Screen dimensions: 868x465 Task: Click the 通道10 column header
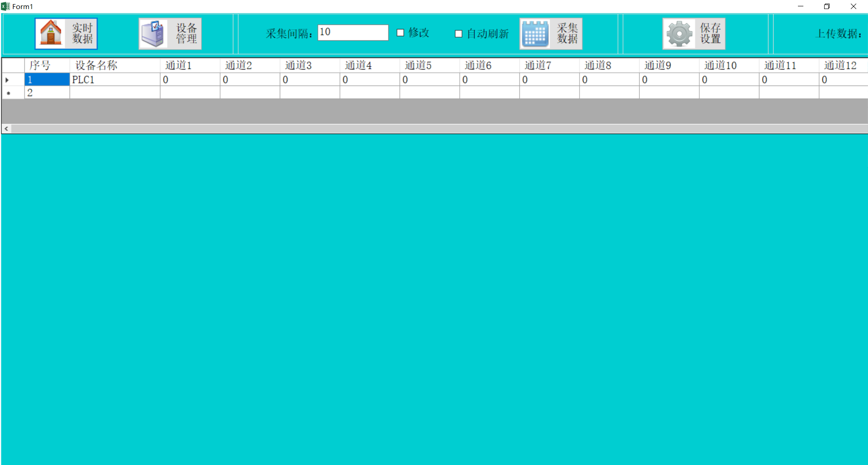click(729, 66)
